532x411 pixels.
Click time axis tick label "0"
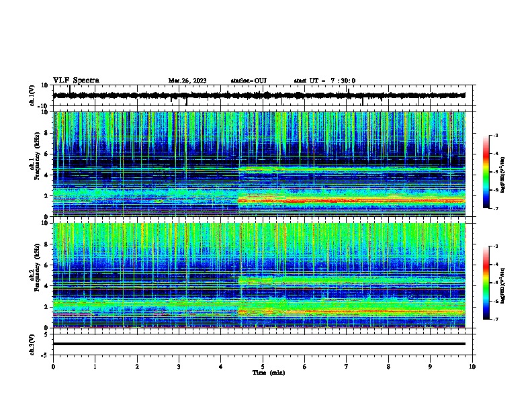pyautogui.click(x=53, y=367)
